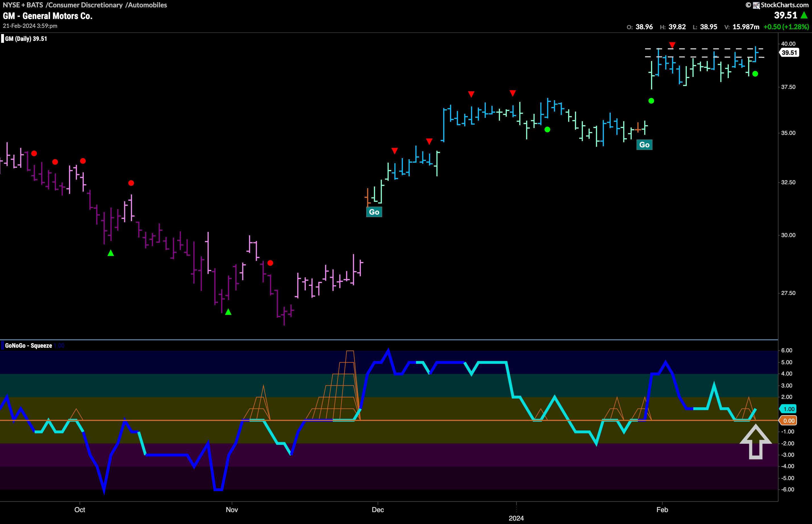Click the Go signal label before February
The image size is (812, 524).
644,144
